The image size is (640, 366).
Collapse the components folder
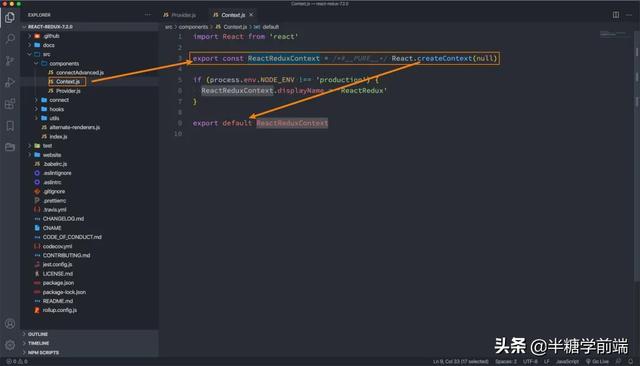click(89, 64)
